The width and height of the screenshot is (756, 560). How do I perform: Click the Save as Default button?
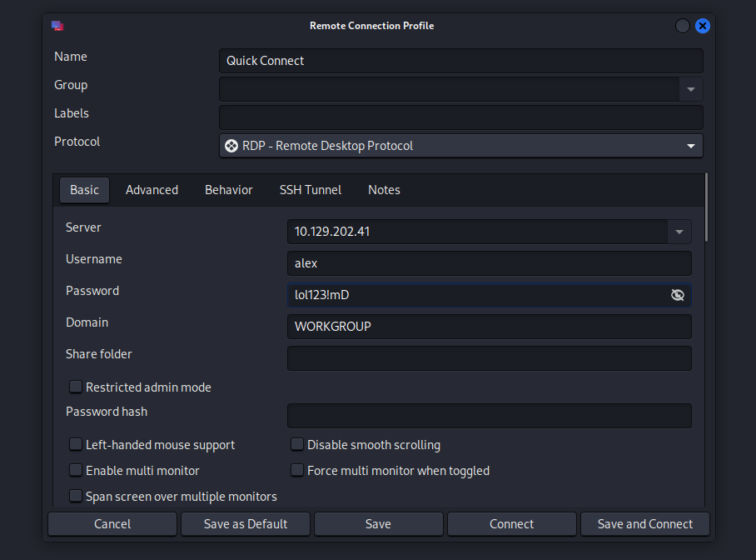pyautogui.click(x=246, y=524)
